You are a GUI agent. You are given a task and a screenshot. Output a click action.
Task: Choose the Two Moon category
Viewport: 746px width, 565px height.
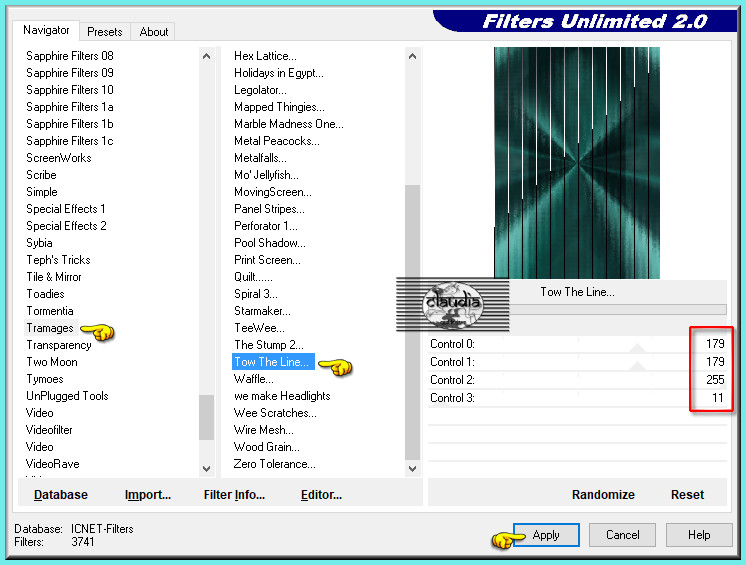(x=52, y=362)
